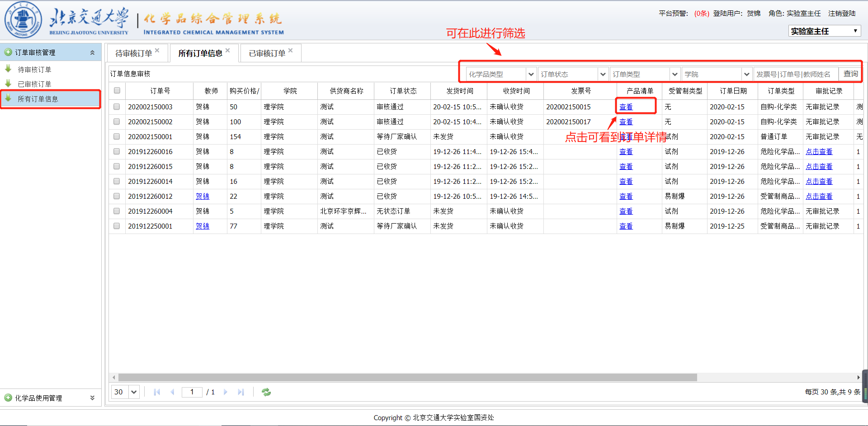Check the box for order 202002150003

[117, 107]
